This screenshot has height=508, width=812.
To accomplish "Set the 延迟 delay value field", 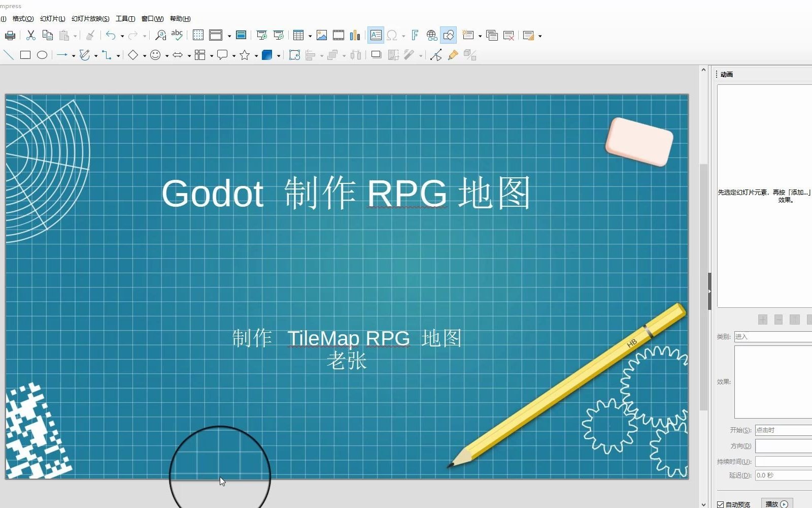I will click(781, 475).
